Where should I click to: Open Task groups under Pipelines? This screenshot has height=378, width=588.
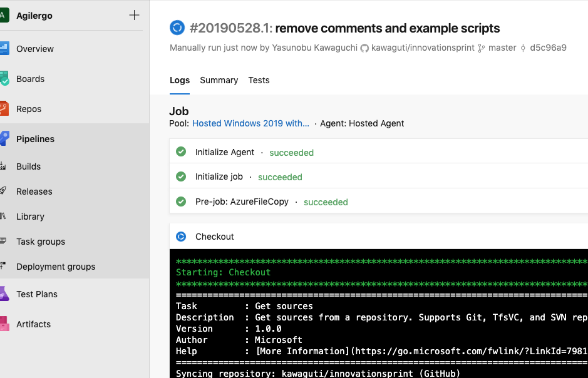pos(41,242)
